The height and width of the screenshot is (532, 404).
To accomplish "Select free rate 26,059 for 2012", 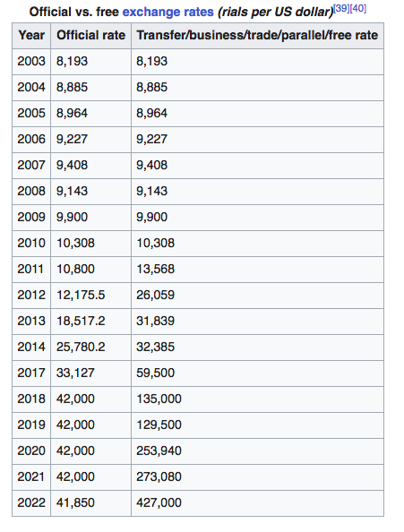I will coord(257,296).
